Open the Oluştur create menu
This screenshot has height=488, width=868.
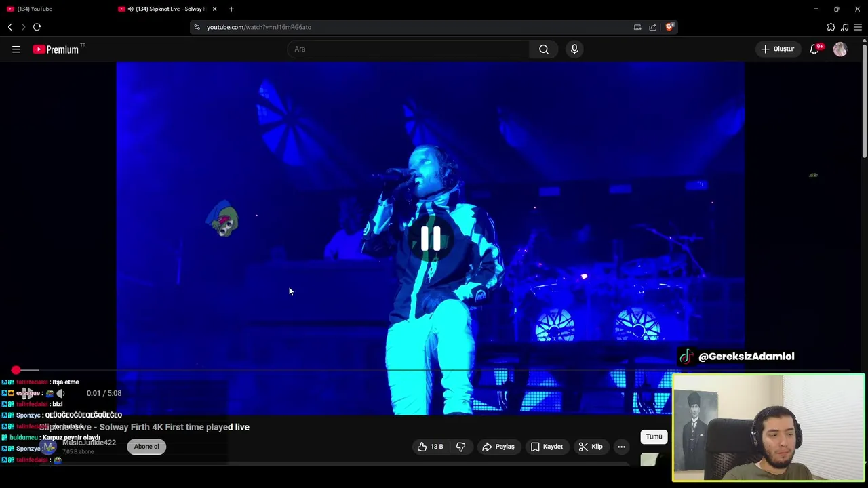click(x=778, y=49)
